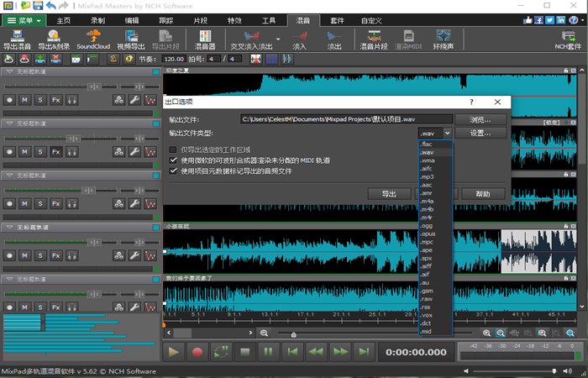Solo the 小孩在跳 track with its S button

point(40,255)
